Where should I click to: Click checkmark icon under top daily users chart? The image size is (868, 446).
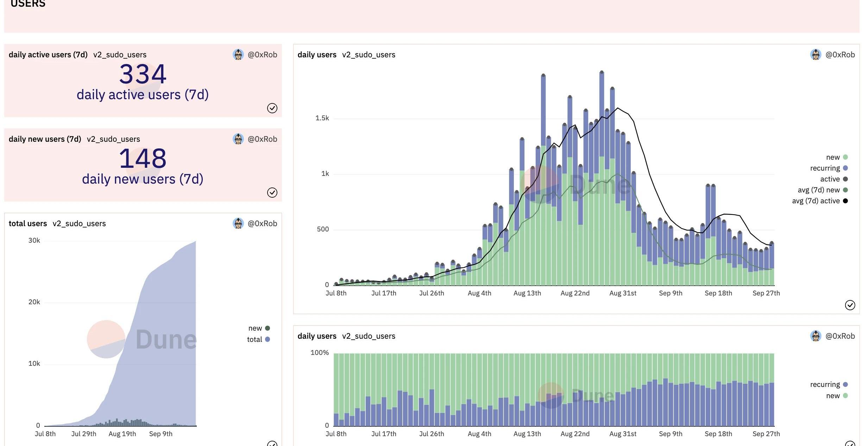point(850,305)
